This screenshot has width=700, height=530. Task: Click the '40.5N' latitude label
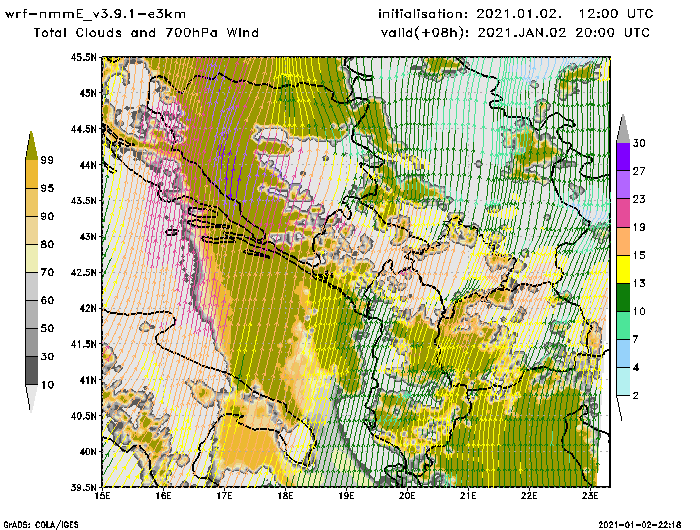point(83,416)
